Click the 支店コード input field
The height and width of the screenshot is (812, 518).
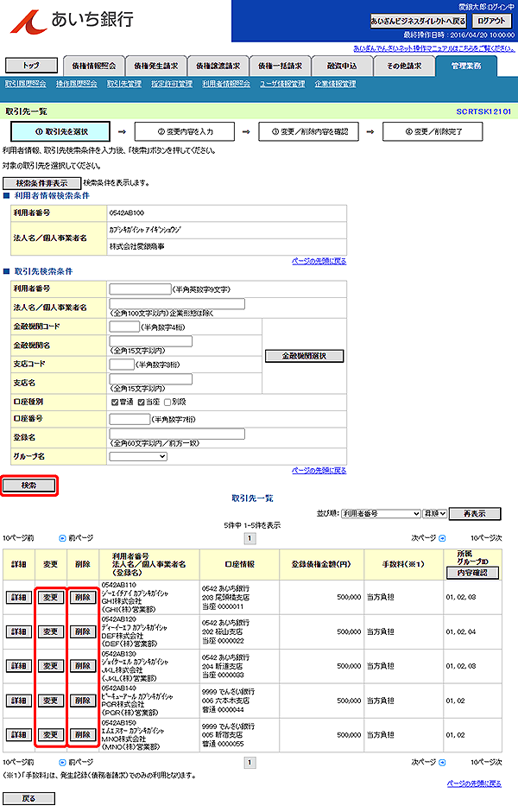tap(122, 365)
